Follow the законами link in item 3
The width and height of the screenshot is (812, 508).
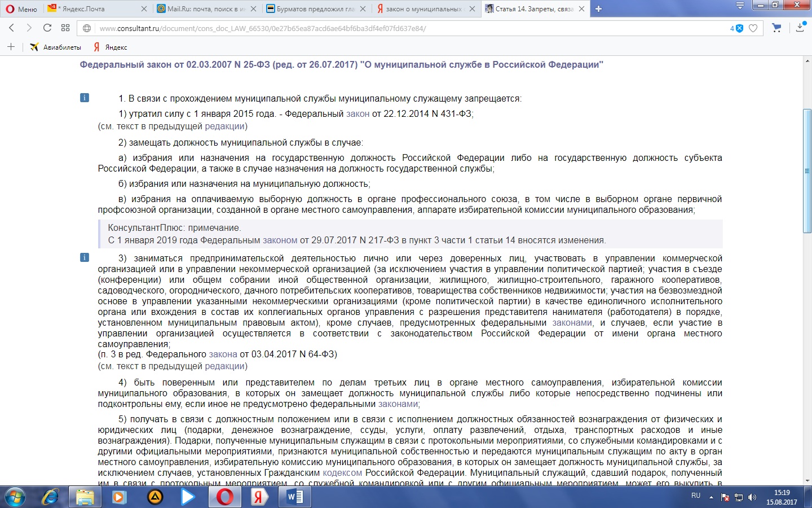pos(572,323)
